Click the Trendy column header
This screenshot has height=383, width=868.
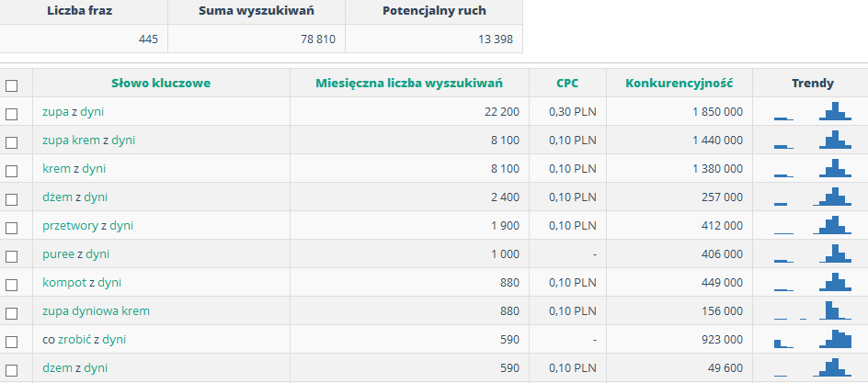pyautogui.click(x=813, y=84)
